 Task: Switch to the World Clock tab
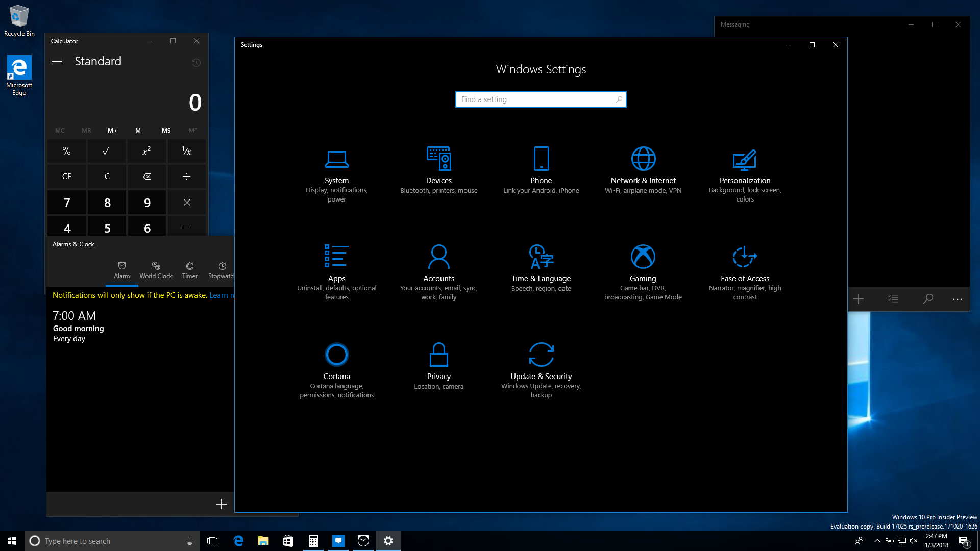point(156,270)
